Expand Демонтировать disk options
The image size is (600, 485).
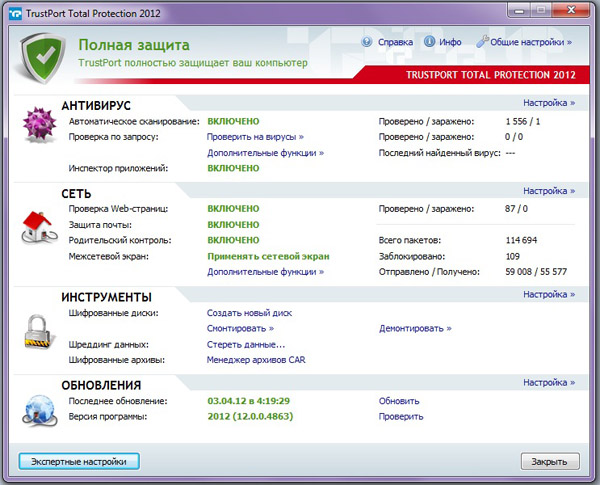[x=415, y=327]
